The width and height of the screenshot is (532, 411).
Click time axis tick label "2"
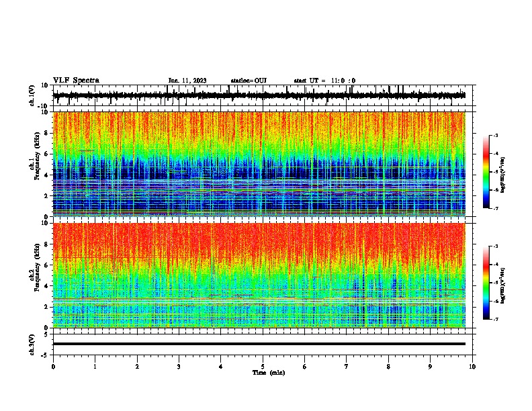point(137,367)
